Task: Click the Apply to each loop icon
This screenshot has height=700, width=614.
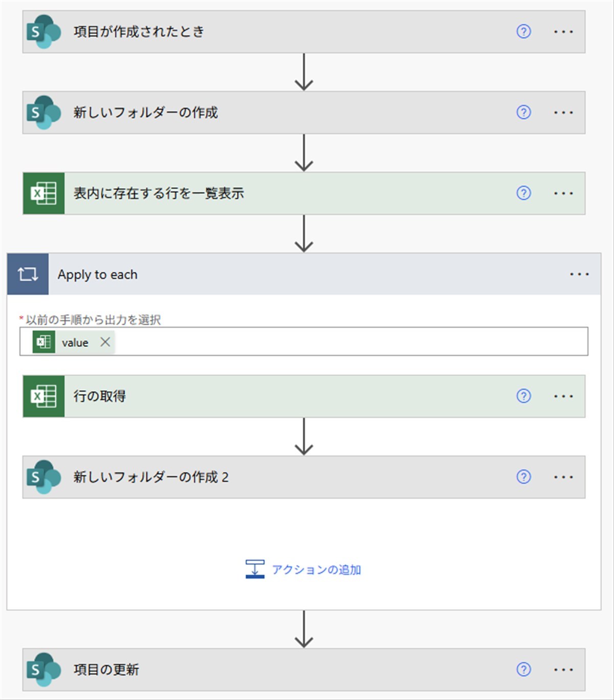Action: pyautogui.click(x=28, y=274)
